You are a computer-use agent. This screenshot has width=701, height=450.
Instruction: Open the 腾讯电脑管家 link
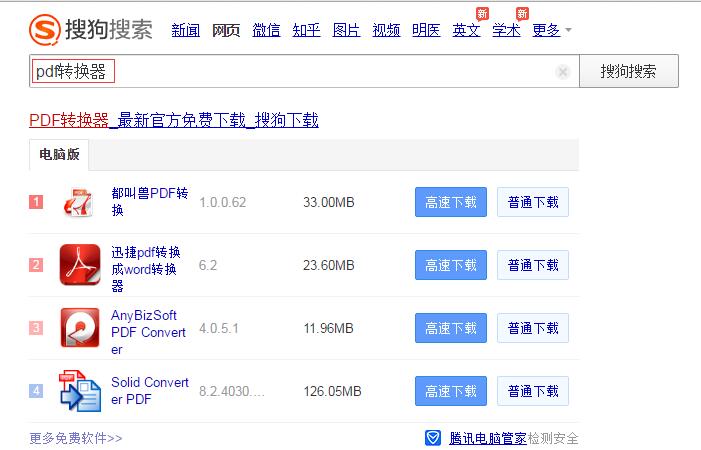tap(488, 438)
